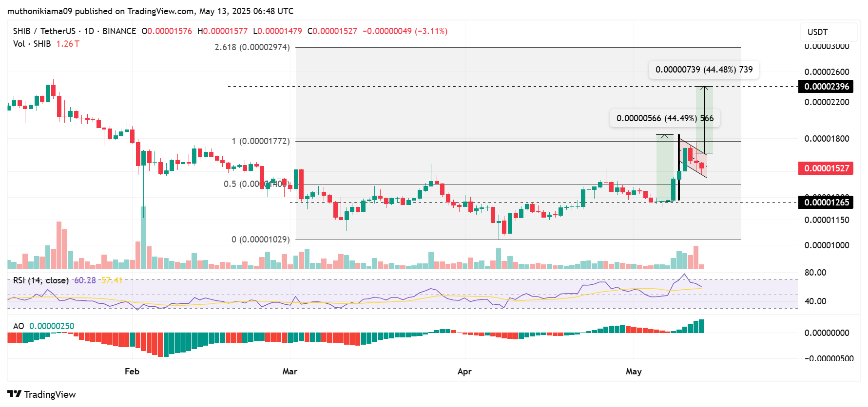This screenshot has width=868, height=407.
Task: Click the Mar marker on time axis
Action: pyautogui.click(x=289, y=371)
